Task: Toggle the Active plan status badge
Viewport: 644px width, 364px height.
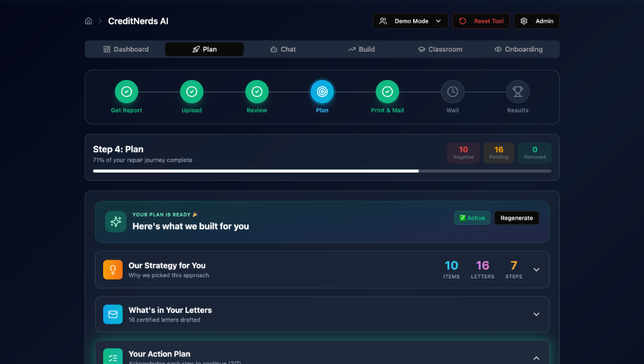Action: (x=472, y=218)
